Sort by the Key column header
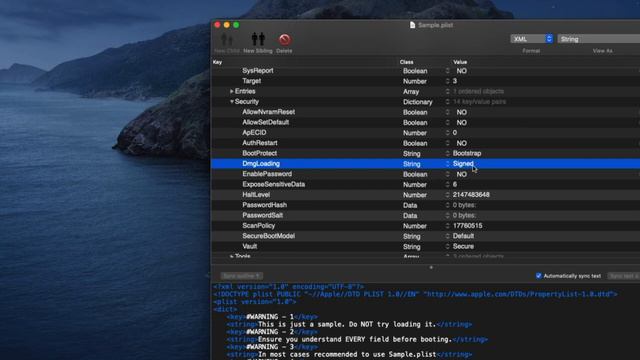This screenshot has width=640, height=360. pyautogui.click(x=217, y=62)
